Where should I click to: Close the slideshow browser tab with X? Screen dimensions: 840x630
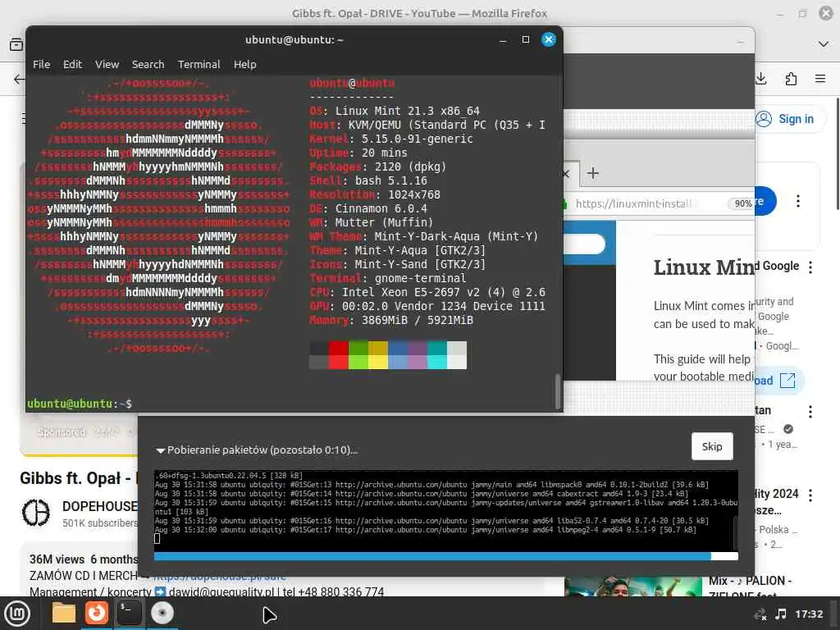(x=566, y=174)
